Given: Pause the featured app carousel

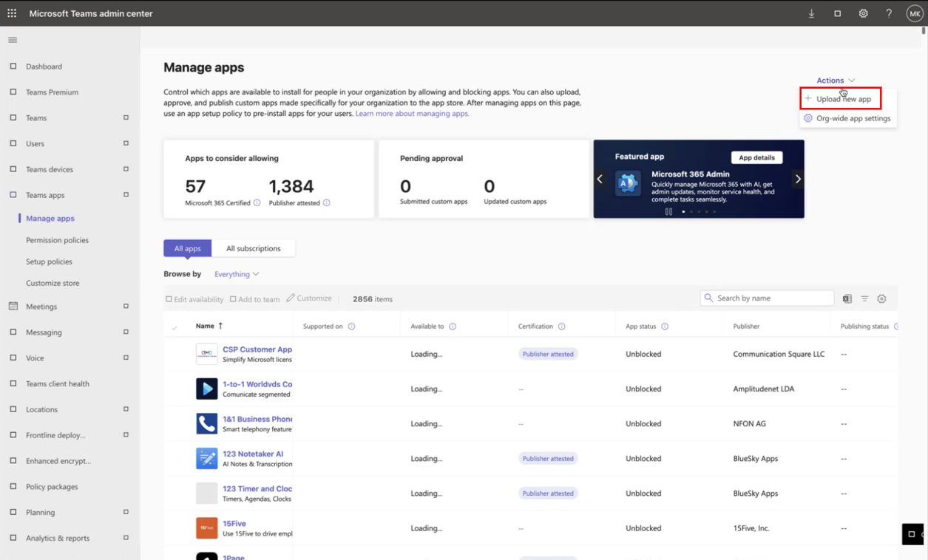Looking at the screenshot, I should [668, 212].
